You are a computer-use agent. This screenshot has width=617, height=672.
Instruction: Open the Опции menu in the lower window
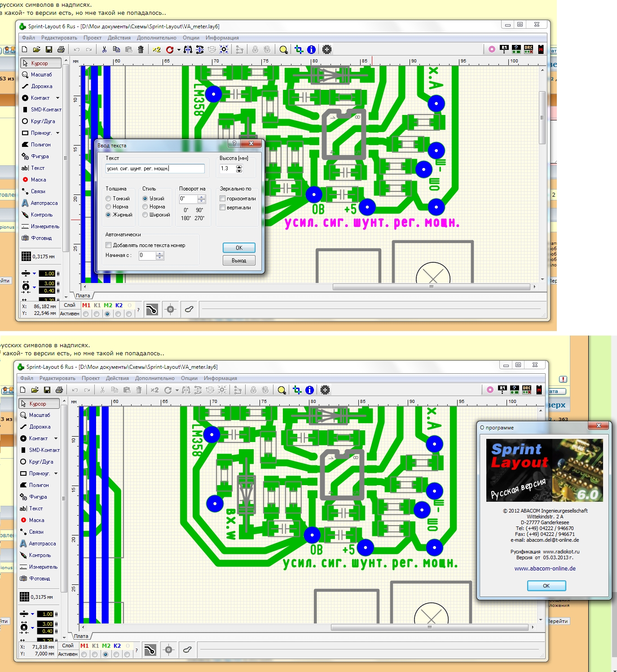coord(189,378)
